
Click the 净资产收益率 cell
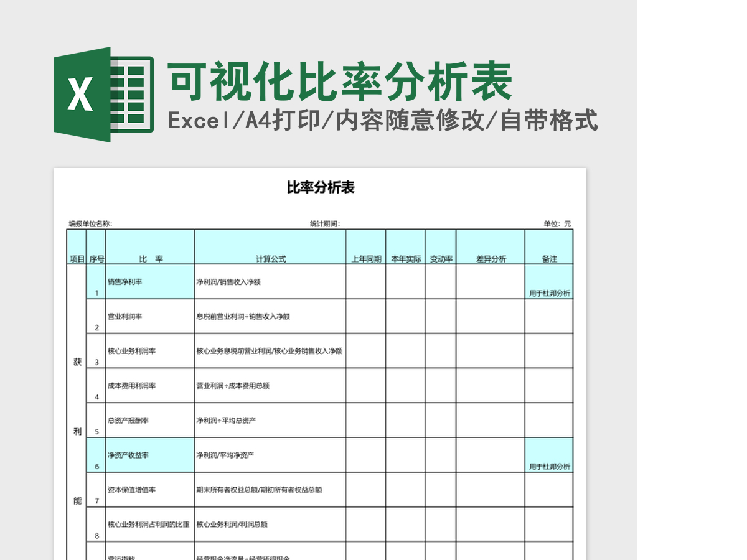(x=150, y=455)
